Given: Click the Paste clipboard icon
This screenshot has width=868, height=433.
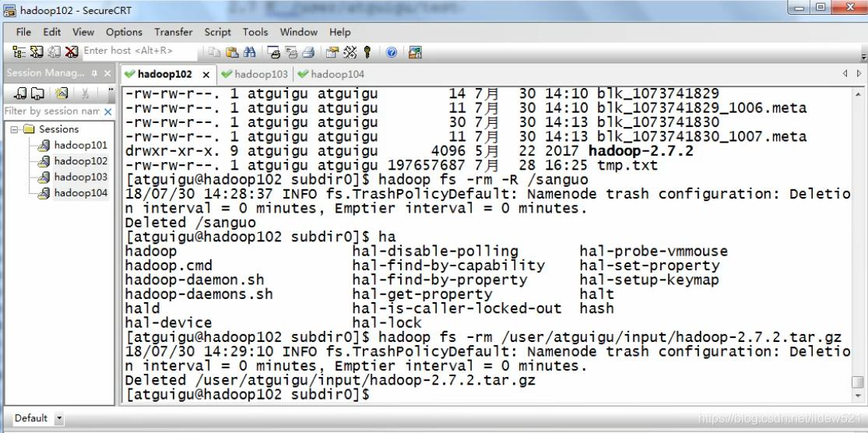Looking at the screenshot, I should tap(233, 52).
